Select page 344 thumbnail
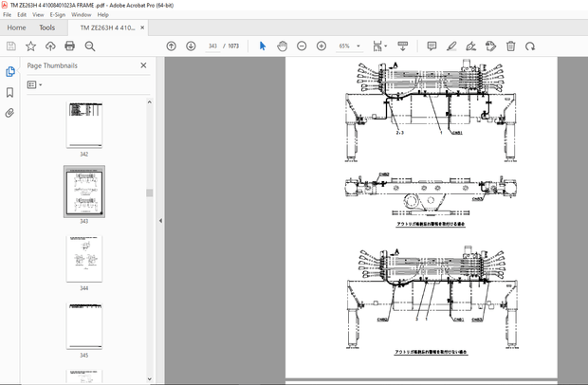Image resolution: width=588 pixels, height=385 pixels. pyautogui.click(x=84, y=259)
